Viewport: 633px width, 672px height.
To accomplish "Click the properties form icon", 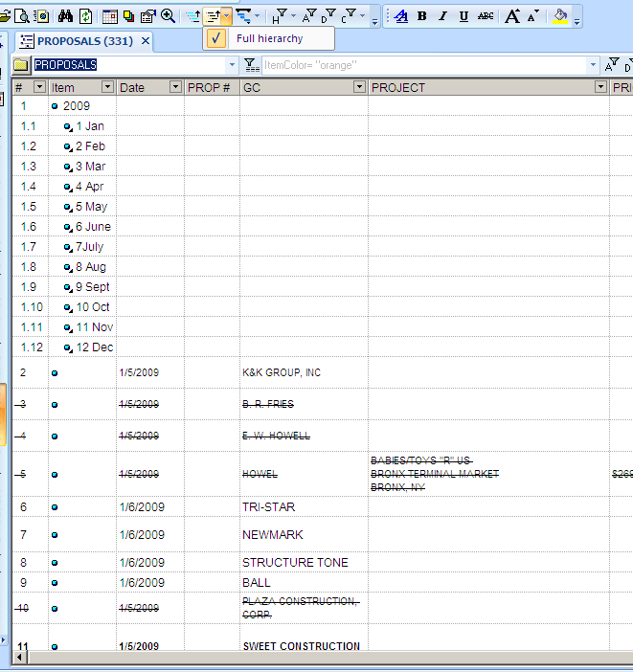I will pyautogui.click(x=148, y=16).
